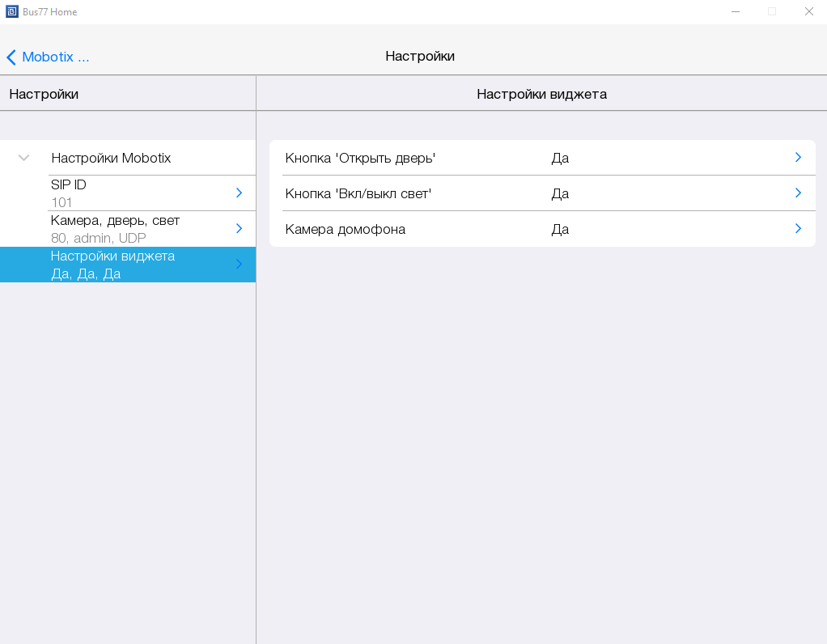Image resolution: width=827 pixels, height=644 pixels.
Task: Toggle the Да value for 'Вкл/выкл свет'
Action: [560, 193]
